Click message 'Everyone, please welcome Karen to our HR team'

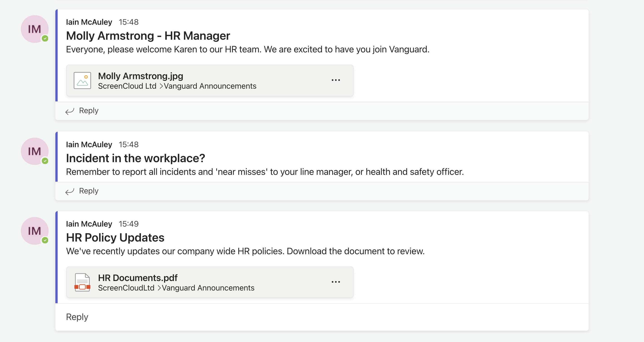pos(248,49)
